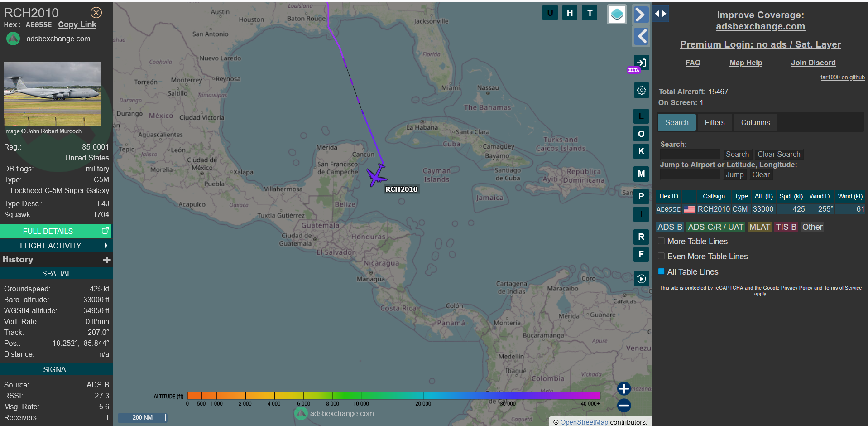Switch to the Filters tab
This screenshot has height=426, width=868.
(x=715, y=122)
